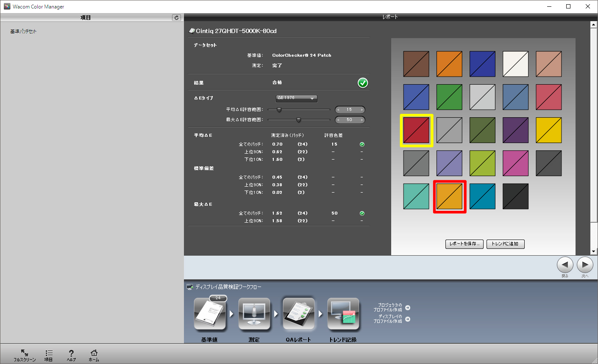The width and height of the screenshot is (598, 364).
Task: Toggle フルスクリーン mode icon
Action: pos(25,355)
